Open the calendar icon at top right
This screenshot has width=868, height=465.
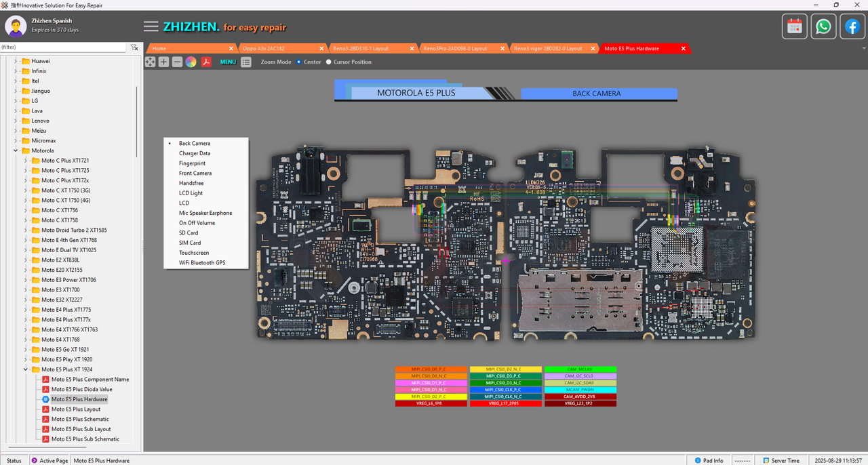[x=795, y=26]
